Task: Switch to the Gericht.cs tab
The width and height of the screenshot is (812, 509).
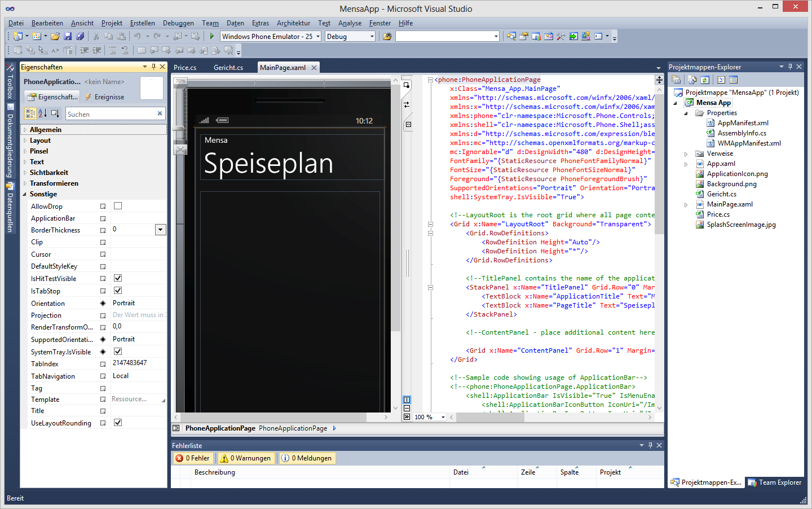Action: pos(228,67)
